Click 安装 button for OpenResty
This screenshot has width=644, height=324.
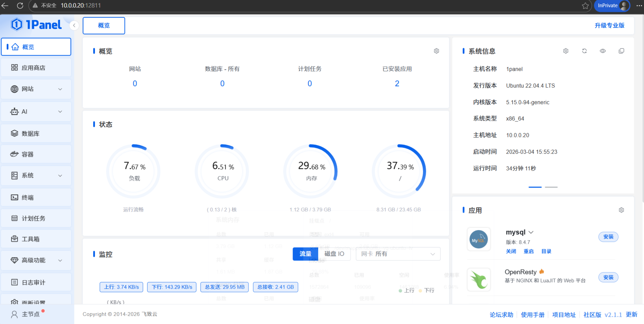click(608, 277)
